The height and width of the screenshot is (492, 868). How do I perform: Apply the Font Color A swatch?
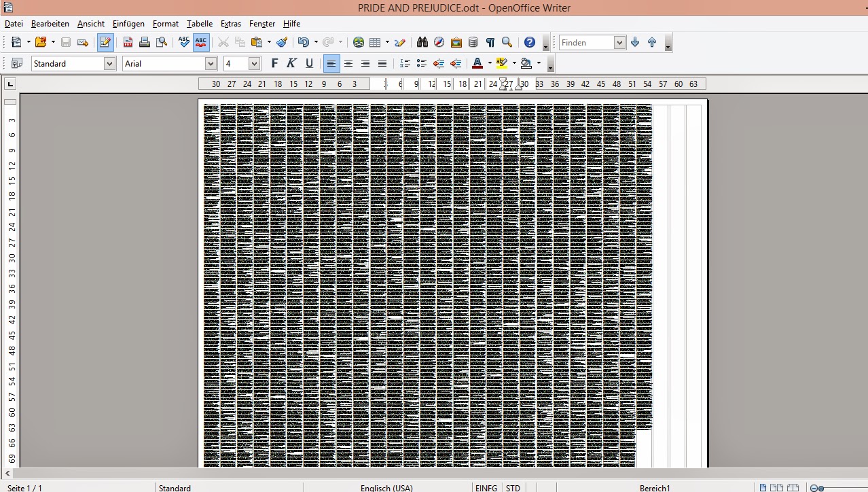click(477, 63)
